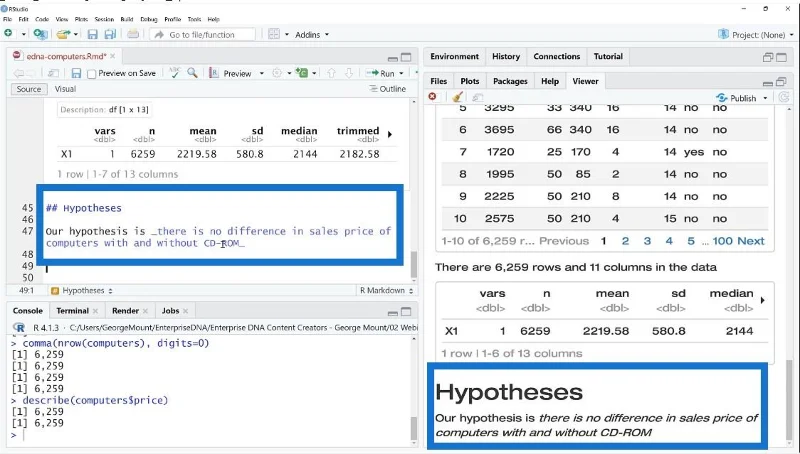
Task: Switch to the History tab
Action: (506, 57)
